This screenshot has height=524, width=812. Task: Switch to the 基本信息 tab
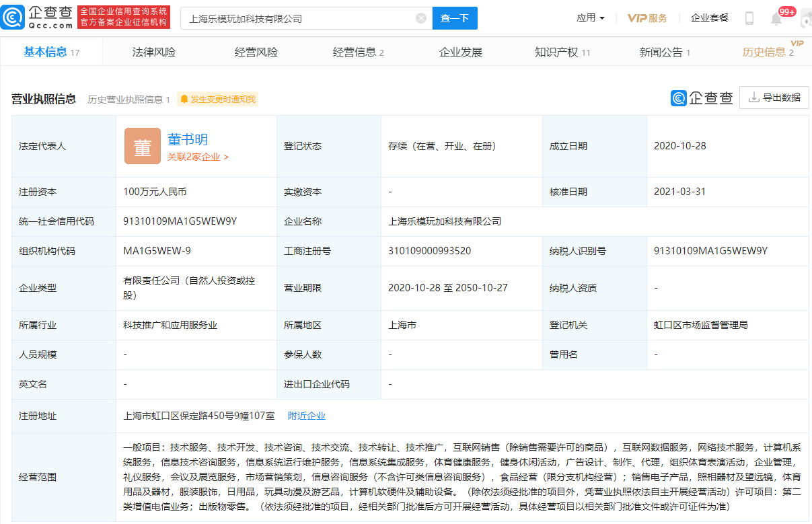point(52,52)
